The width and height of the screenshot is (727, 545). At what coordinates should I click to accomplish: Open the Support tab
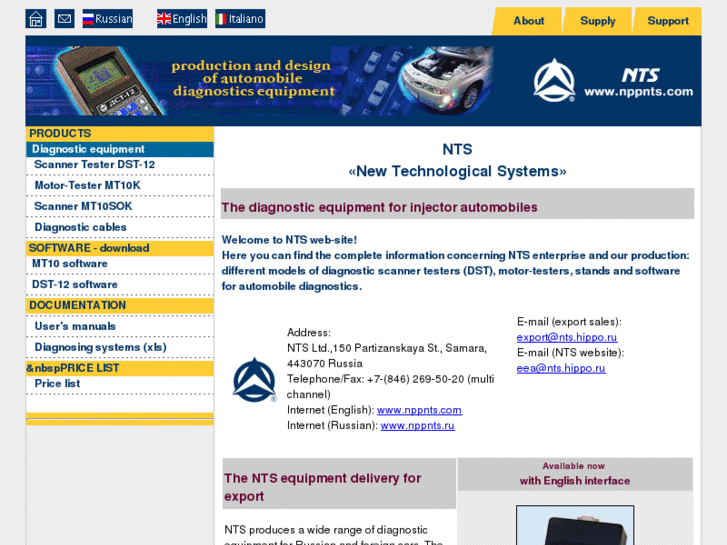click(668, 21)
